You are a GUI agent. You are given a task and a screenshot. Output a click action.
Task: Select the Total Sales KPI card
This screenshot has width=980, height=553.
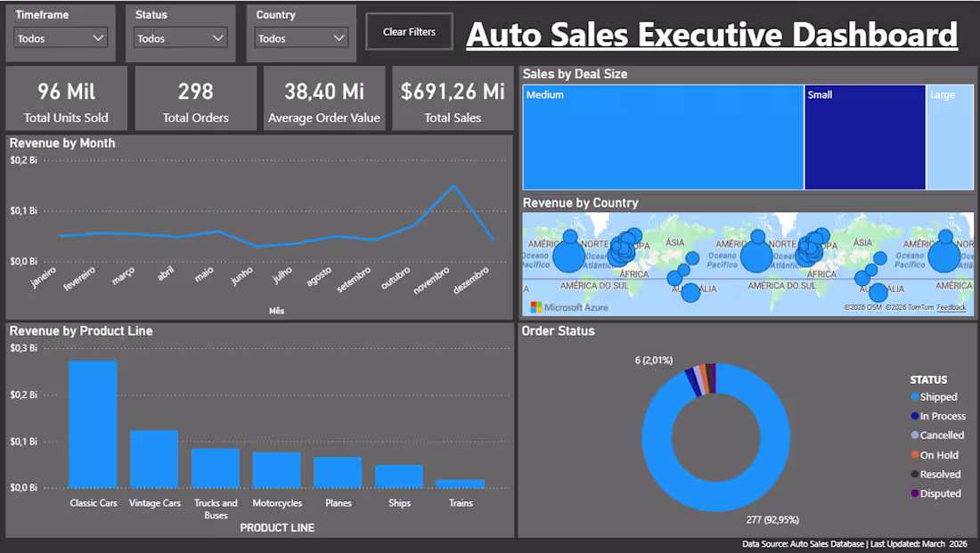click(452, 98)
